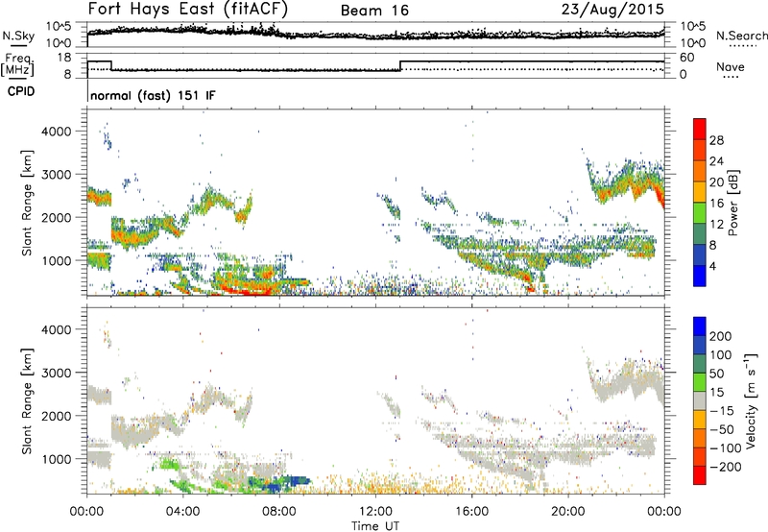The width and height of the screenshot is (768, 532).
Task: Click the "Time UT" axis label
Action: 375,525
